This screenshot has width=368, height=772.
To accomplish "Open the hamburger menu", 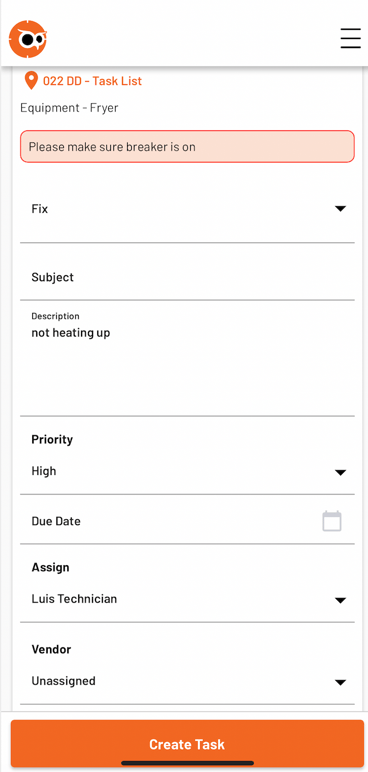I will [350, 38].
